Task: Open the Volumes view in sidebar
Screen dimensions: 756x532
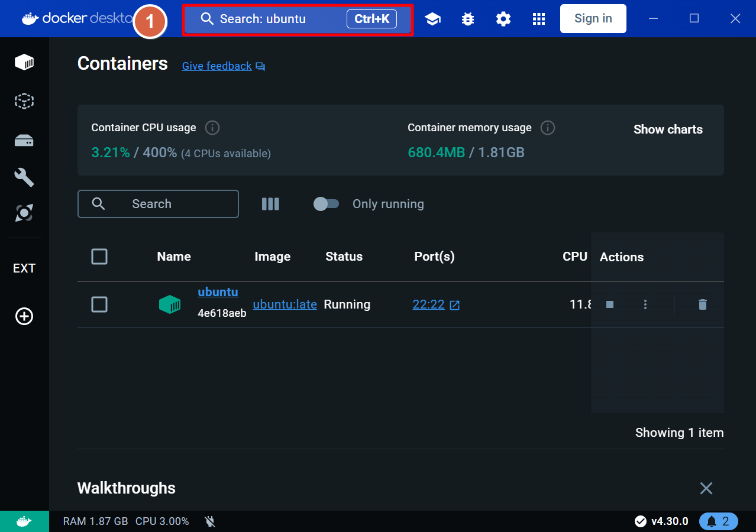Action: click(x=24, y=140)
